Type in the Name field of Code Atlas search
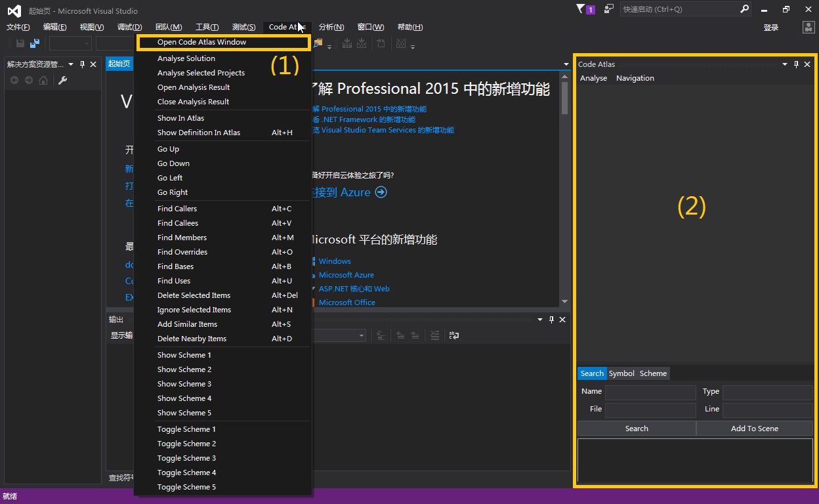819x504 pixels. pos(650,391)
